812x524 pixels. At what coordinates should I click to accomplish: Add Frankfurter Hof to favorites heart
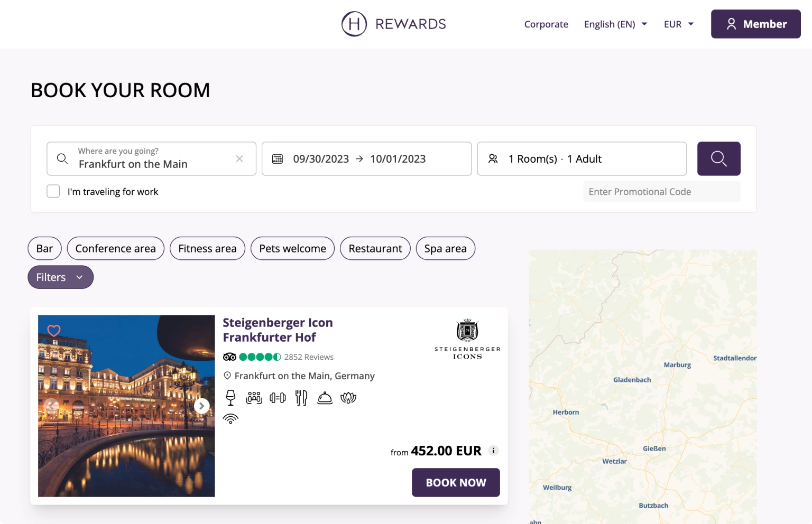(x=54, y=331)
